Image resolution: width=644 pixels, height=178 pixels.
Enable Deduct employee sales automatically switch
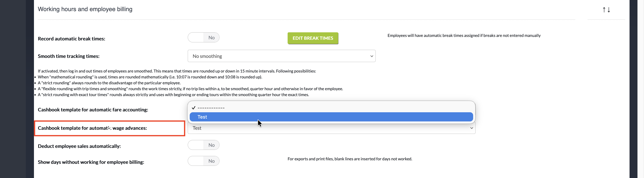pyautogui.click(x=203, y=145)
